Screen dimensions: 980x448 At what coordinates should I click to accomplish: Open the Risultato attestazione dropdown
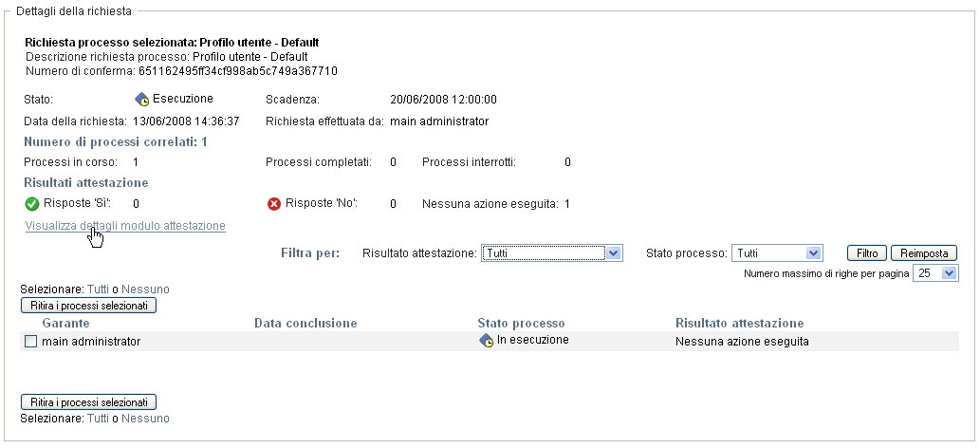pyautogui.click(x=551, y=253)
